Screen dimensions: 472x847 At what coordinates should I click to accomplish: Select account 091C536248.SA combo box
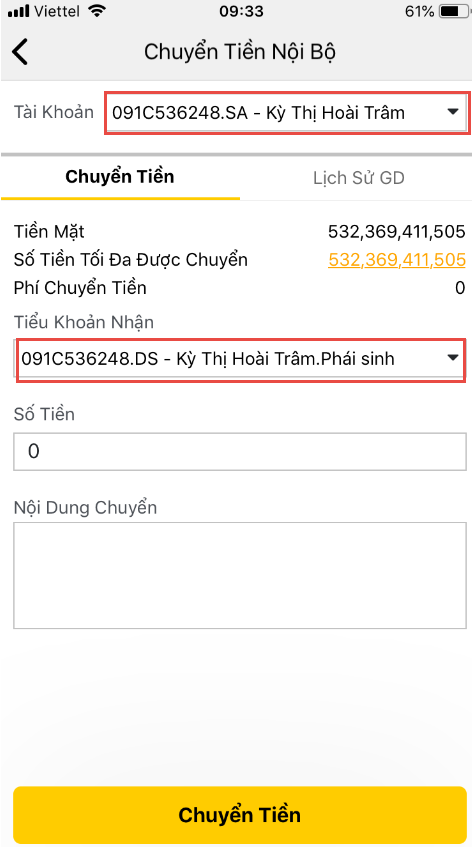coord(286,112)
